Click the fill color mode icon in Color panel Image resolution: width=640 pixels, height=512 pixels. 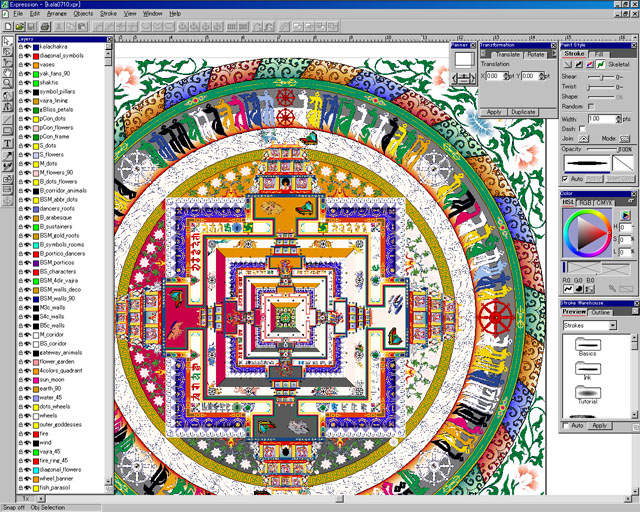[x=578, y=289]
